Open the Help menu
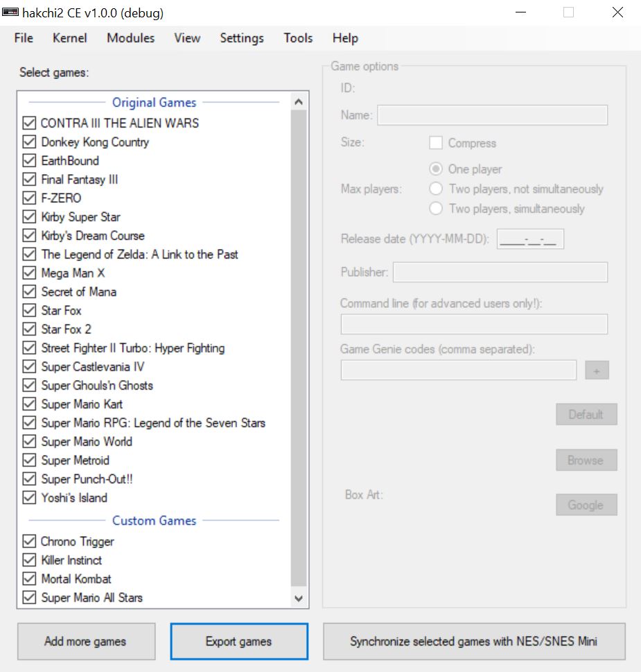This screenshot has height=672, width=641. (x=345, y=38)
